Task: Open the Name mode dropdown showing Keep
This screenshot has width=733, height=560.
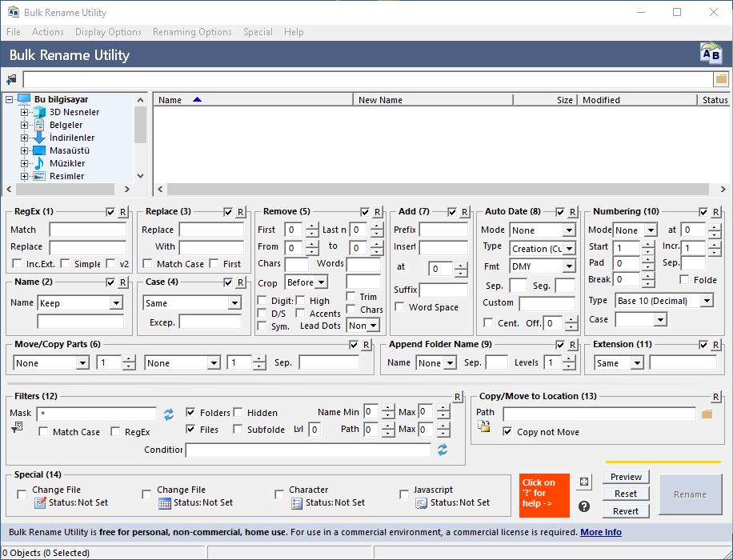Action: pos(80,303)
